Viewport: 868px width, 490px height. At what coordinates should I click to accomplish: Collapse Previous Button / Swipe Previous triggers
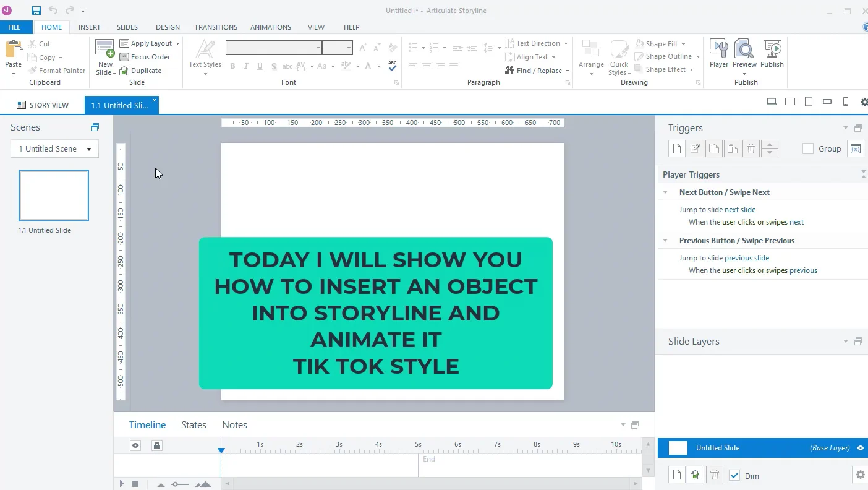pos(665,241)
